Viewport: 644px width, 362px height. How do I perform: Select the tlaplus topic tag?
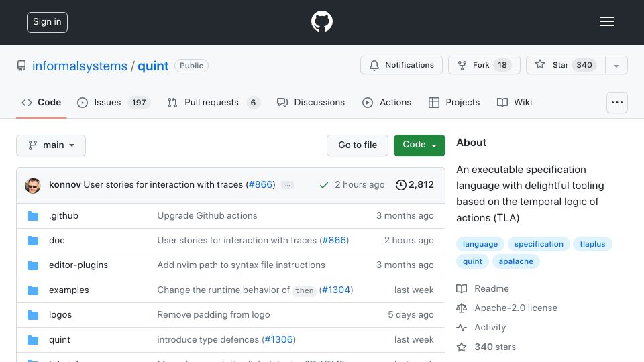(592, 244)
